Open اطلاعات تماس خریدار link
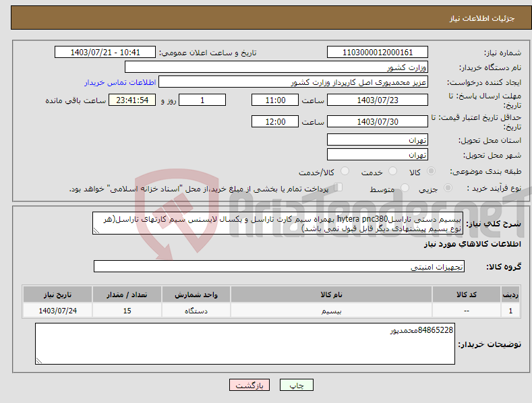The image size is (532, 403). (x=120, y=82)
